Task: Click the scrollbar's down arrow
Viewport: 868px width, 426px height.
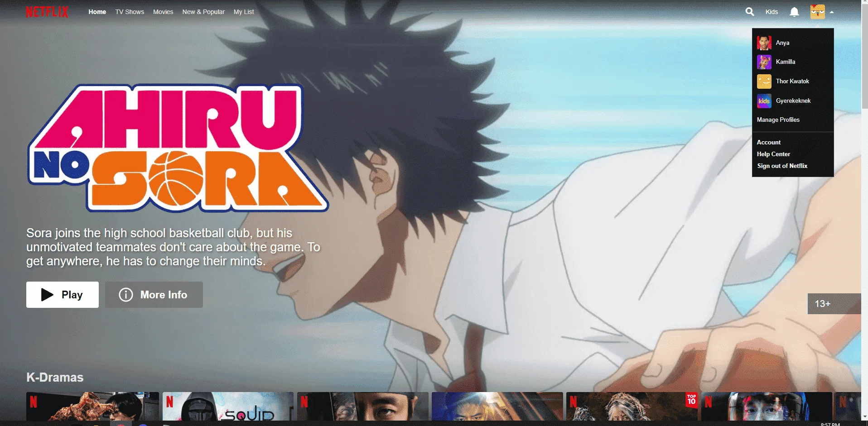Action: click(x=864, y=417)
